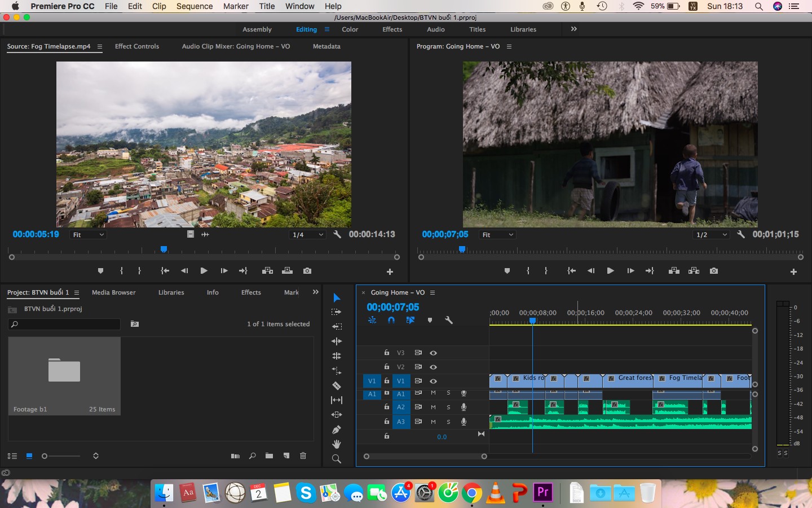The height and width of the screenshot is (508, 812).
Task: Switch to Color workspace
Action: [350, 29]
